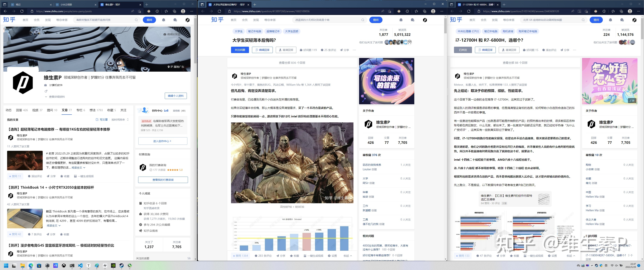Viewport: 644px width, 270px height.
Task: Click 进入创作中心 link
Action: [x=162, y=141]
